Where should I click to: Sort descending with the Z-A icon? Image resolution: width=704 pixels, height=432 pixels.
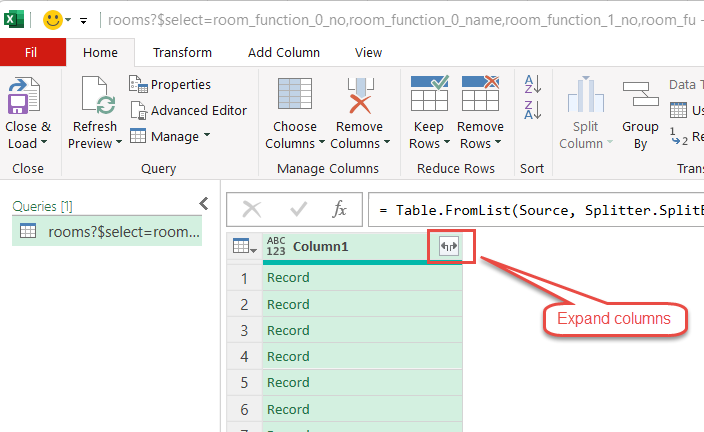coord(533,109)
